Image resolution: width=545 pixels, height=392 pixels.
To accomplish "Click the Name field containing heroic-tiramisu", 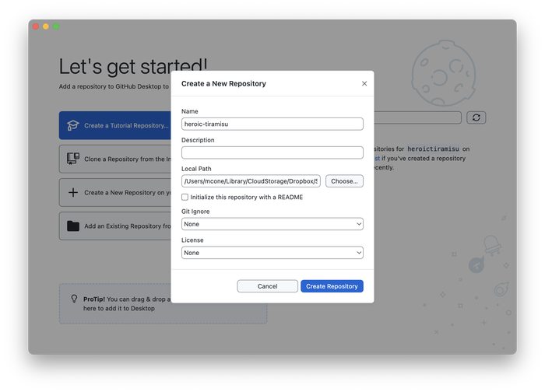I will click(x=272, y=124).
